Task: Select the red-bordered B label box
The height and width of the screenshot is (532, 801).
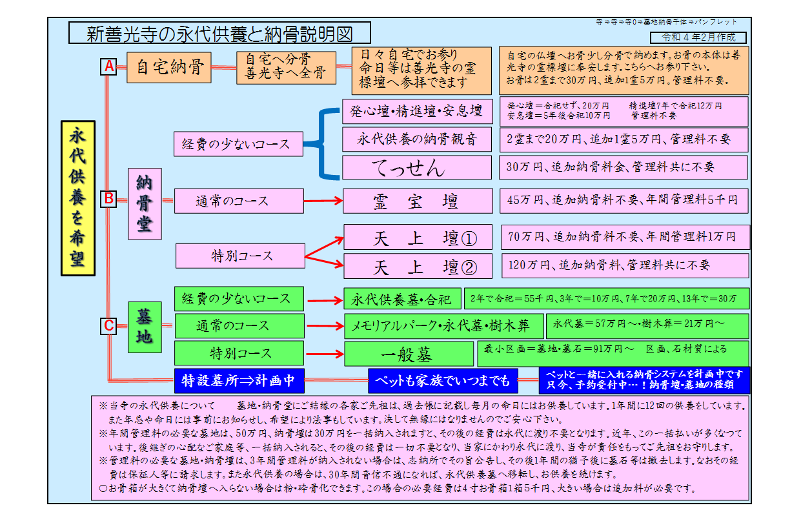Action: (108, 199)
